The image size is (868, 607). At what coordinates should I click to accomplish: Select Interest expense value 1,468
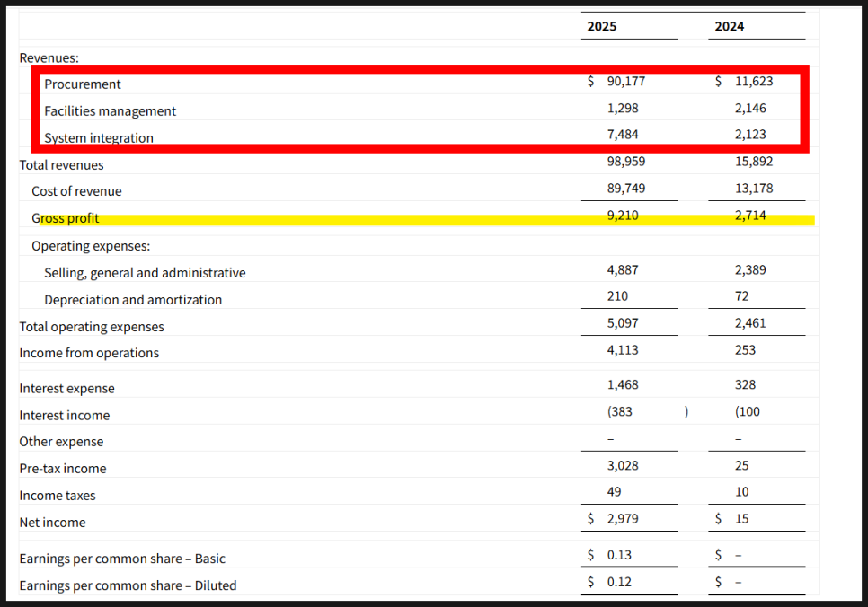(623, 385)
